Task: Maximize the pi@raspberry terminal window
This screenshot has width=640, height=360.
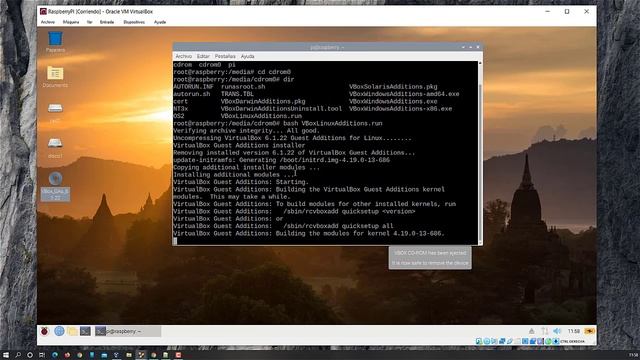Action: click(x=471, y=47)
